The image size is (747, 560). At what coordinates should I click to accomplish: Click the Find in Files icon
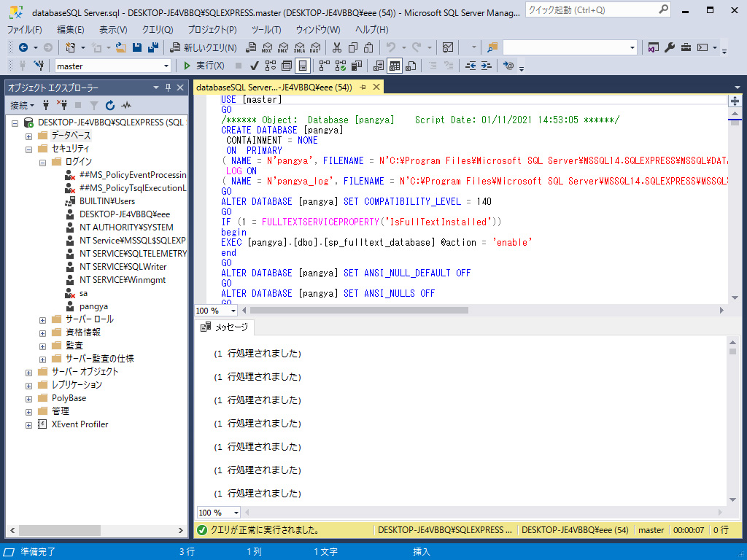492,47
